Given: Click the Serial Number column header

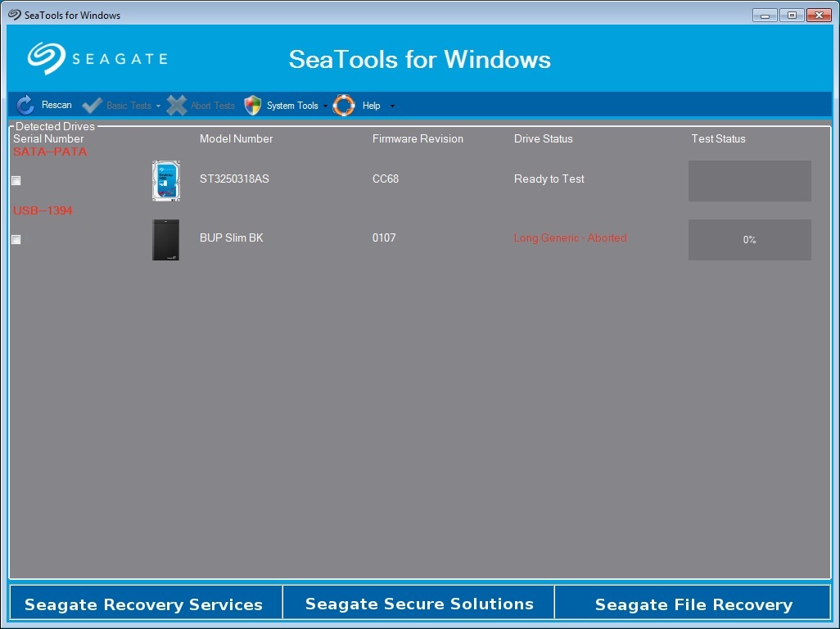Looking at the screenshot, I should [x=48, y=138].
